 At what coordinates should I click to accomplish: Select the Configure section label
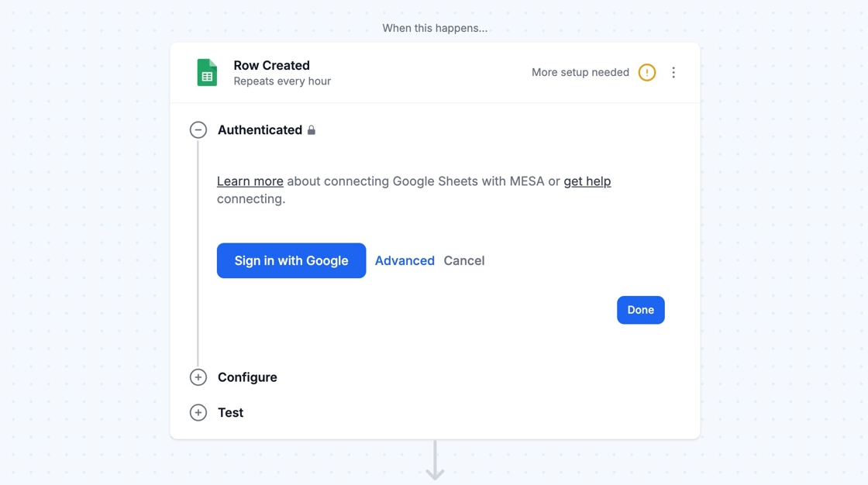pyautogui.click(x=247, y=377)
